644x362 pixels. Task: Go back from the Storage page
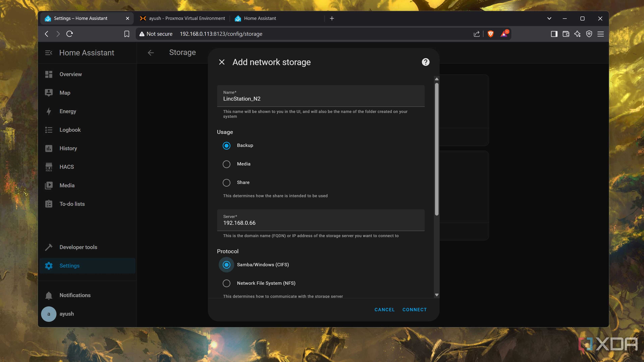tap(151, 53)
